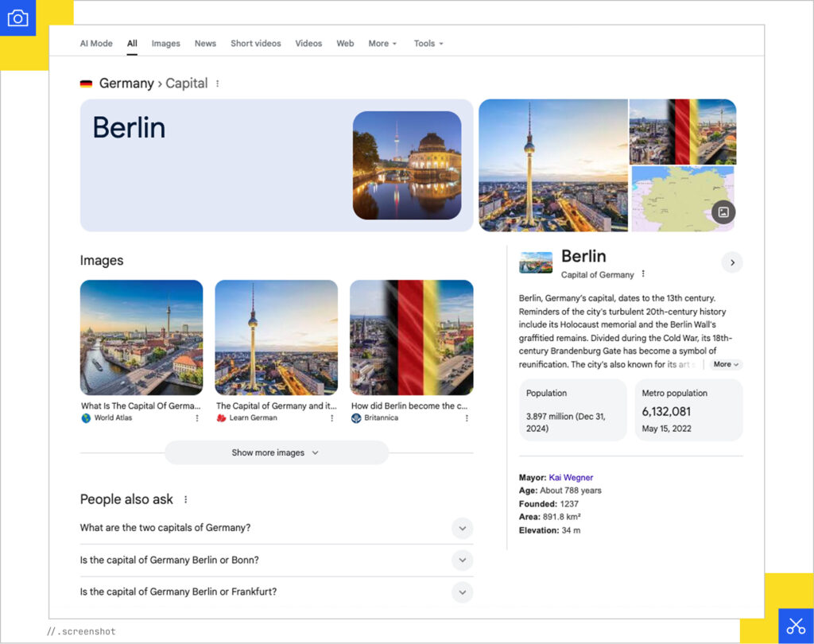Screen dimensions: 814x644
Task: Click the German flag icon beside Germany breadcrumb
Action: click(x=86, y=83)
